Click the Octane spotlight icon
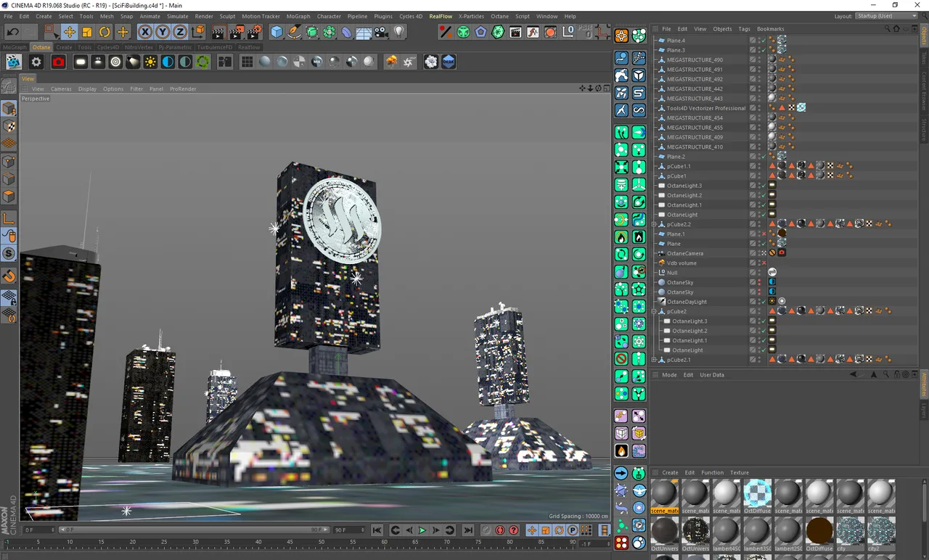 click(x=133, y=62)
